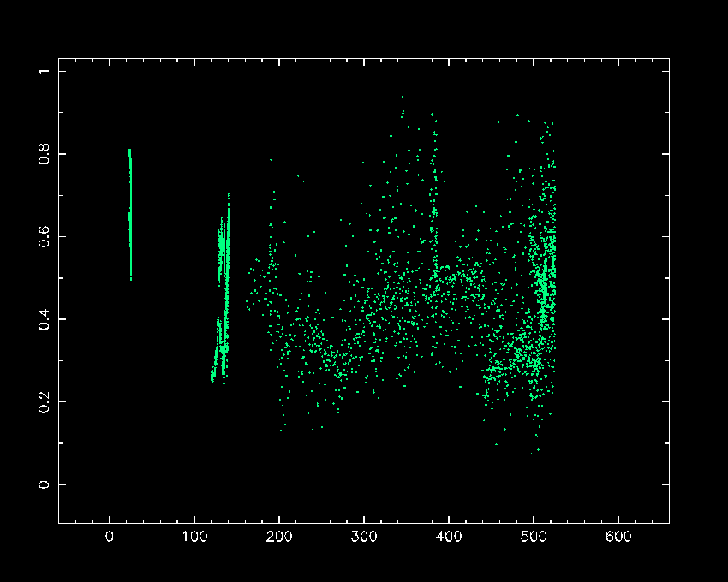Click the y-axis label 0.8
The image size is (728, 582).
click(x=44, y=154)
